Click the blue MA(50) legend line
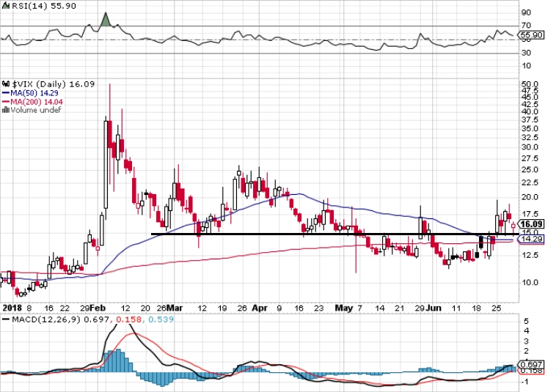Viewport: 545px width, 392px height. point(6,93)
